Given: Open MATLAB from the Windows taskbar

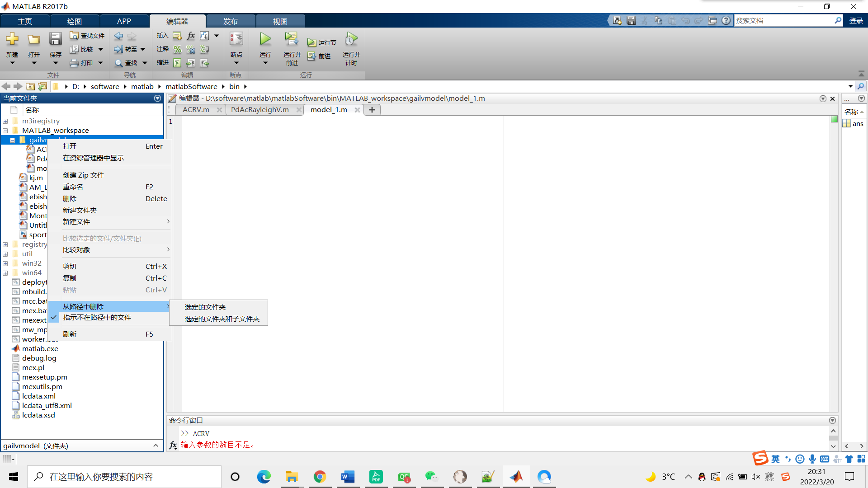Looking at the screenshot, I should tap(516, 477).
